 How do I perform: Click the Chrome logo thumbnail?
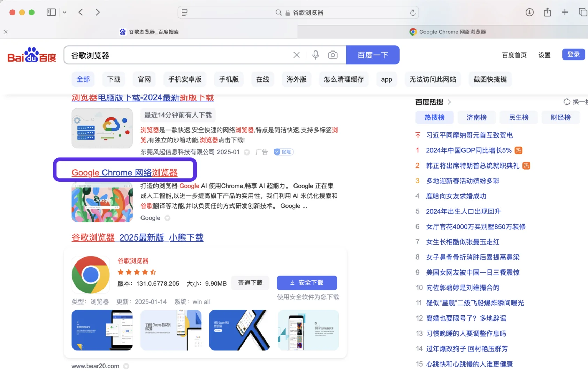91,275
